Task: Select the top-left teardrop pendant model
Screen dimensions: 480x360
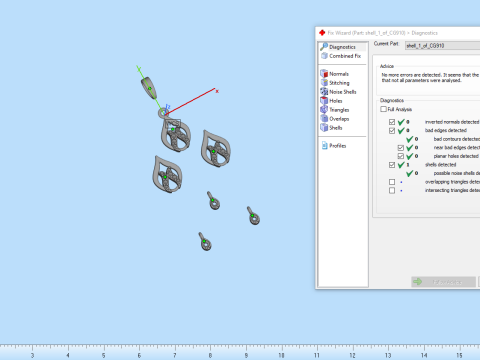Action: point(176,135)
